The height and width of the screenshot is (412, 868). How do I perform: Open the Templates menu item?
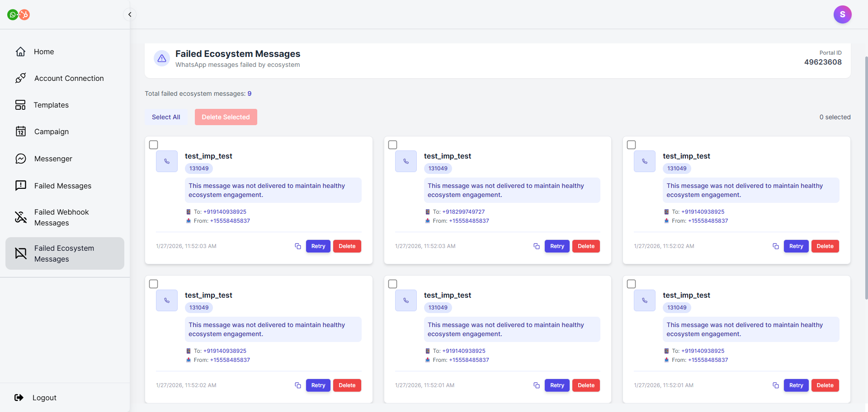[51, 105]
